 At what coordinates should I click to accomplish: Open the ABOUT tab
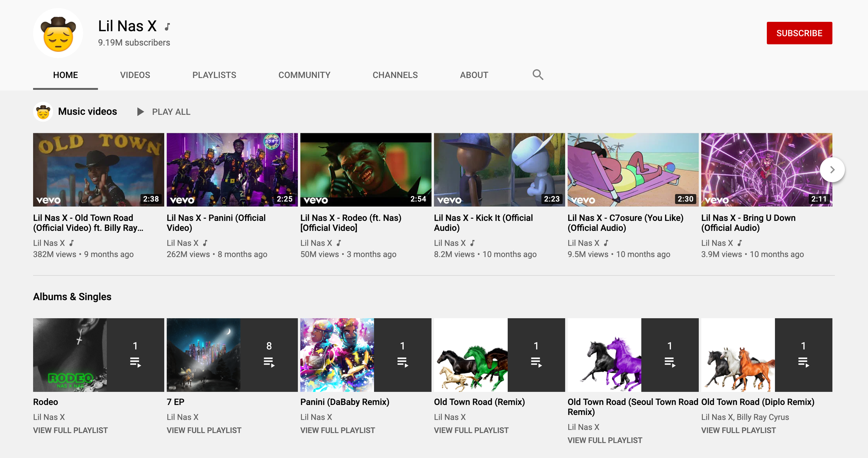pyautogui.click(x=474, y=75)
